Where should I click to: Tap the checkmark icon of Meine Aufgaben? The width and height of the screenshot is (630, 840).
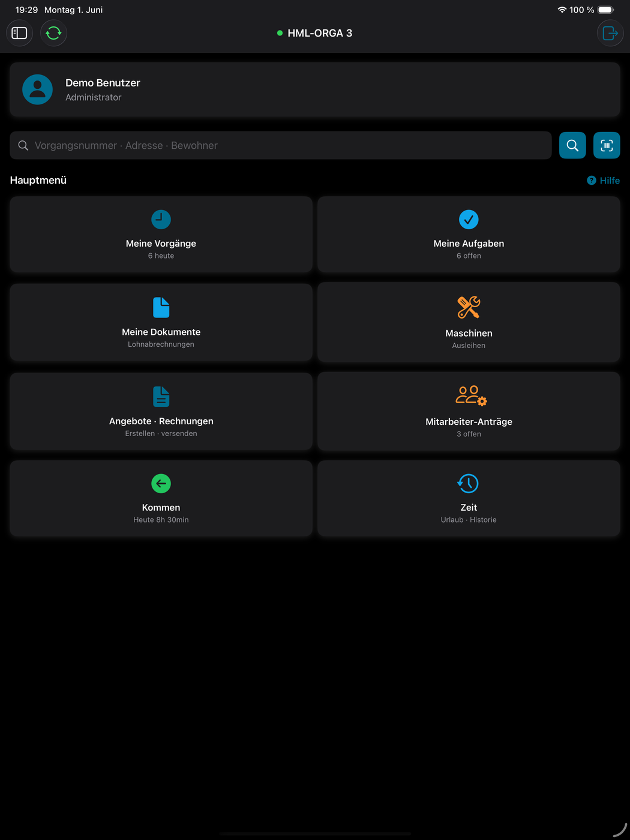coord(469,220)
